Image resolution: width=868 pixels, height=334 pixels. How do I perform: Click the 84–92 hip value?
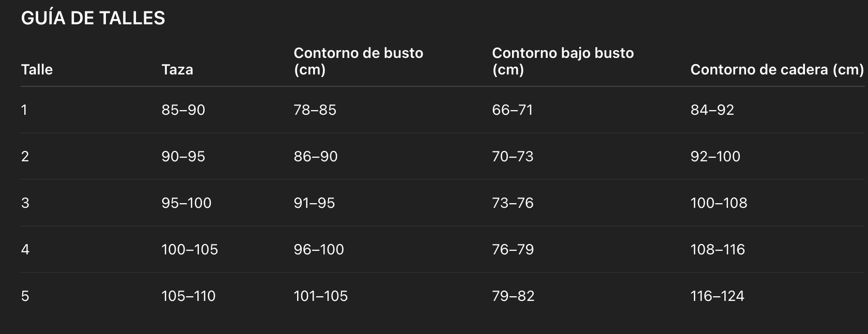712,110
